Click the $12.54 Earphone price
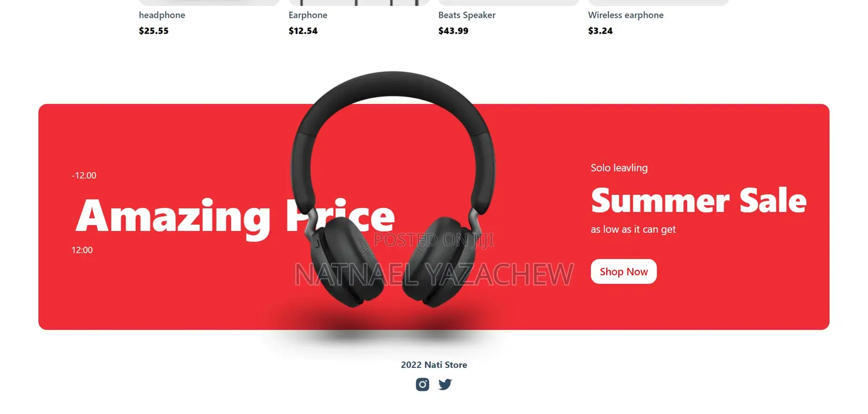Image resolution: width=868 pixels, height=414 pixels. pos(303,31)
